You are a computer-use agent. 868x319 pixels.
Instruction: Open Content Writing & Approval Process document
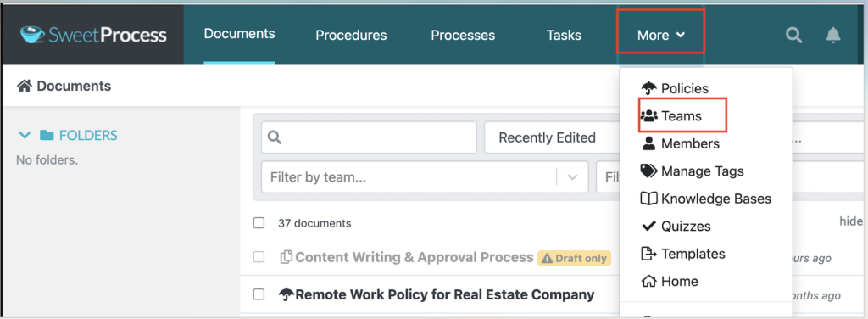(414, 258)
